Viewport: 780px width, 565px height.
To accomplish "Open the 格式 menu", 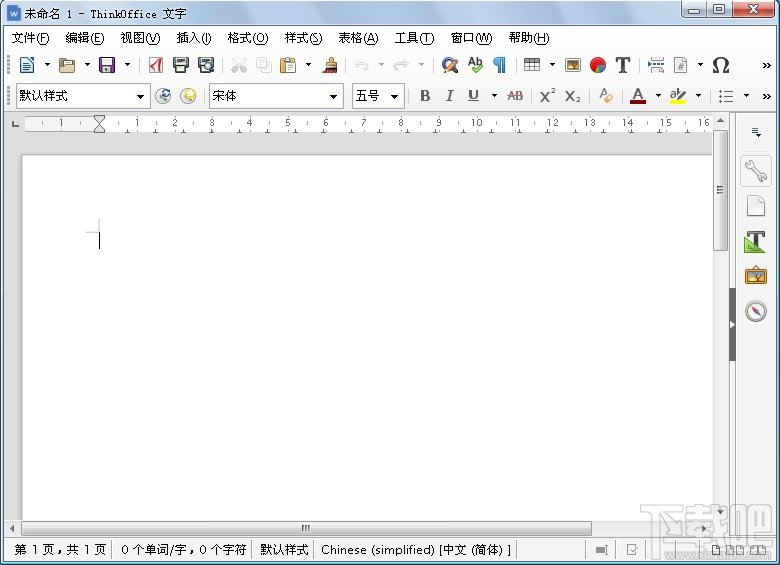I will 248,38.
